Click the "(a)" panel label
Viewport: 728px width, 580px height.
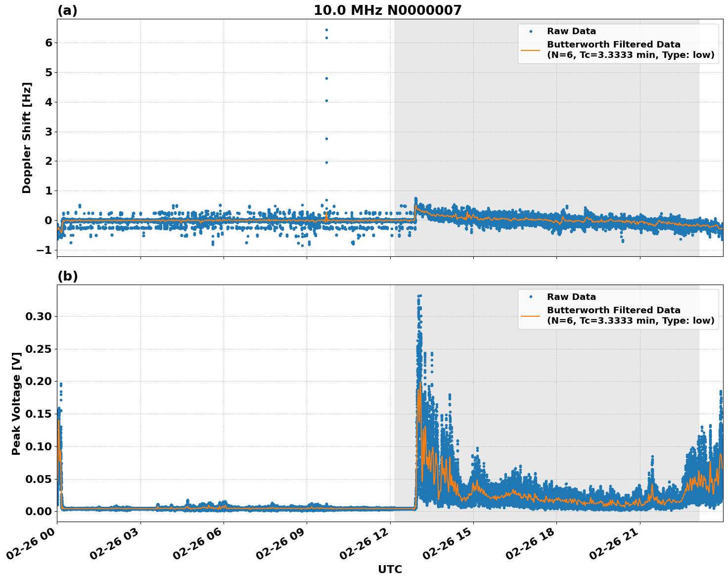coord(67,10)
